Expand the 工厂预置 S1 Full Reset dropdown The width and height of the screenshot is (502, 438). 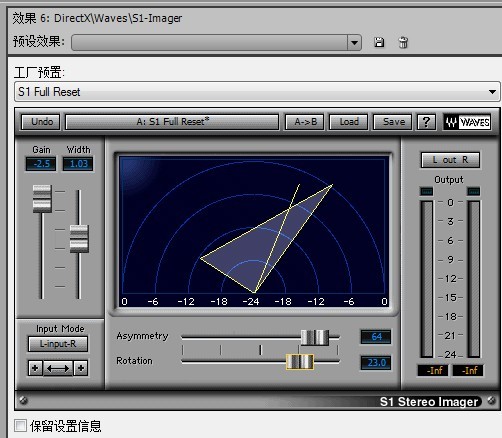(257, 92)
